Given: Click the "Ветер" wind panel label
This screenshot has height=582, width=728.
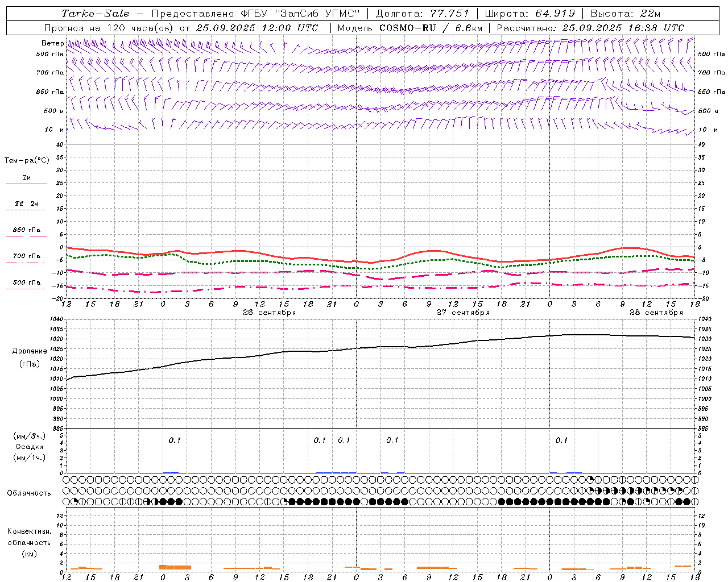Looking at the screenshot, I should (x=53, y=43).
